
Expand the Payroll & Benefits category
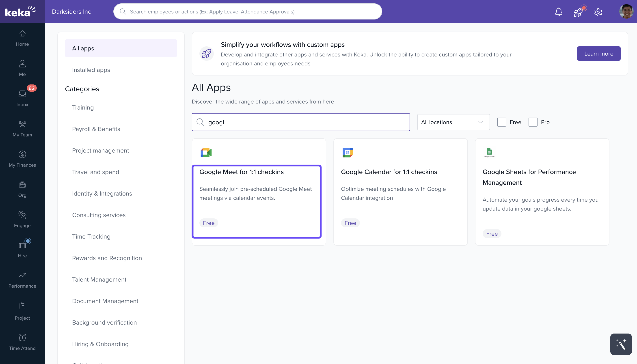[x=96, y=129]
